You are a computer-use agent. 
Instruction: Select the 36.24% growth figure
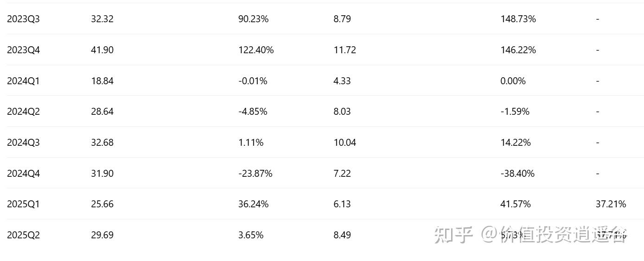[253, 204]
